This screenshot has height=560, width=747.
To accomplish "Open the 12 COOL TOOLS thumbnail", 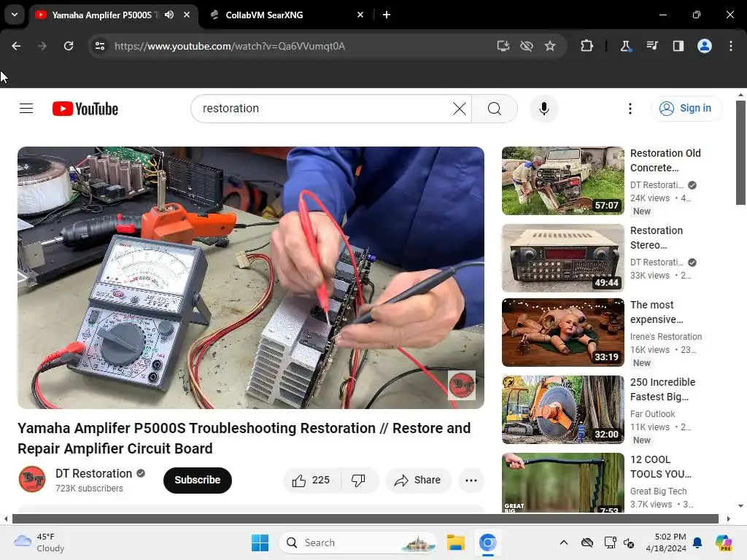I will coord(562,483).
